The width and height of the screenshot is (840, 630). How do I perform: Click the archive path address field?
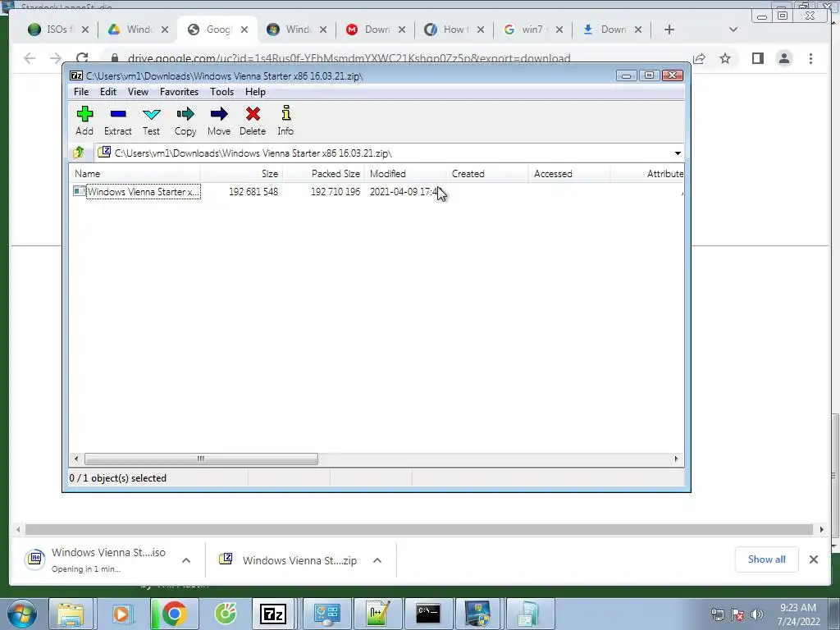click(x=384, y=153)
